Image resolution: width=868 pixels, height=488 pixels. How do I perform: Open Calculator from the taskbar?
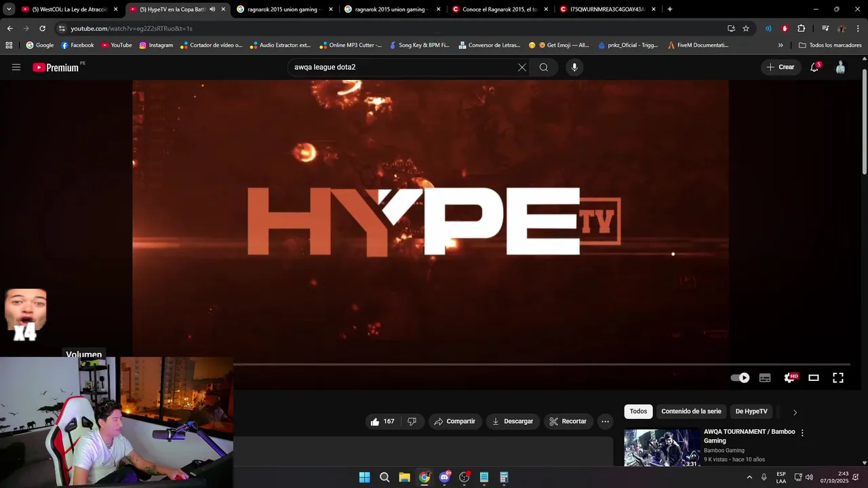point(504,477)
